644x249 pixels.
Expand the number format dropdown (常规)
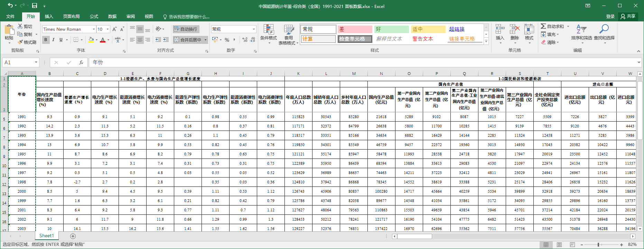click(x=254, y=29)
